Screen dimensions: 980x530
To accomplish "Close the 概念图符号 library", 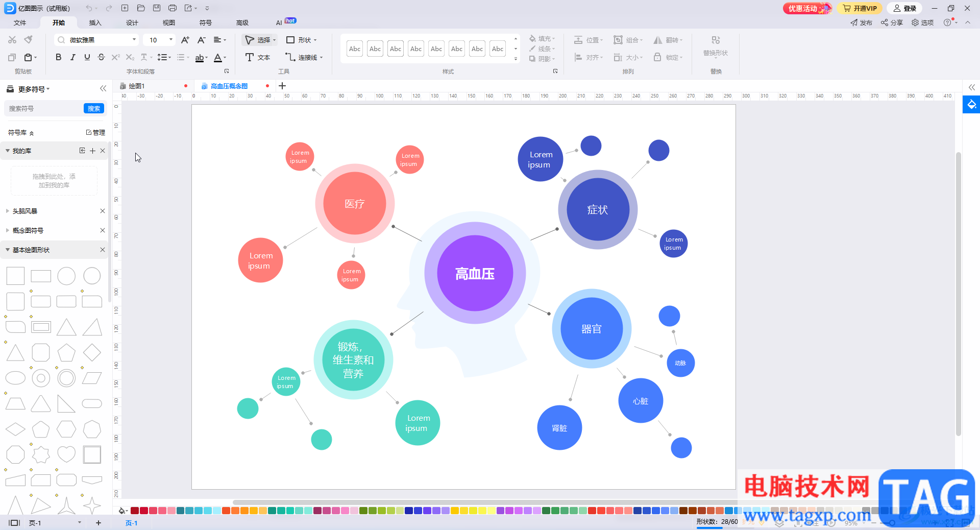I will coord(103,230).
